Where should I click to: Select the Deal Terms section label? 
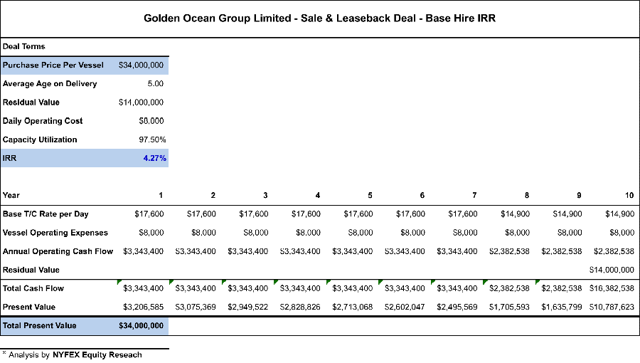(x=24, y=47)
